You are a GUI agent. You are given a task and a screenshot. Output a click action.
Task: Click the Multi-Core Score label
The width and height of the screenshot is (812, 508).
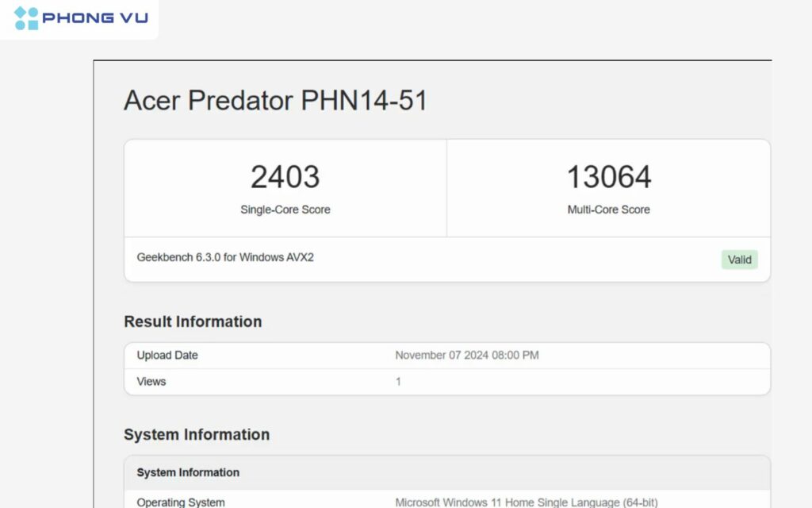pos(608,210)
